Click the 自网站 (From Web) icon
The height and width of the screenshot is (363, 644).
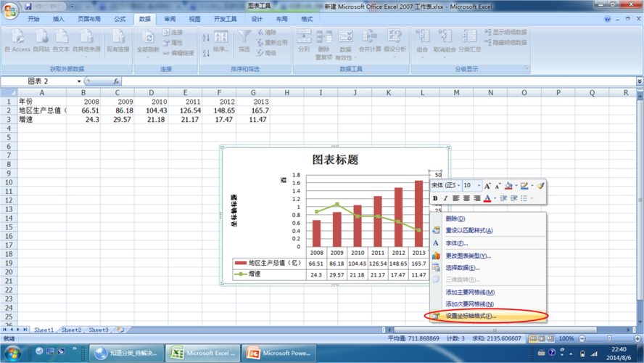[41, 40]
